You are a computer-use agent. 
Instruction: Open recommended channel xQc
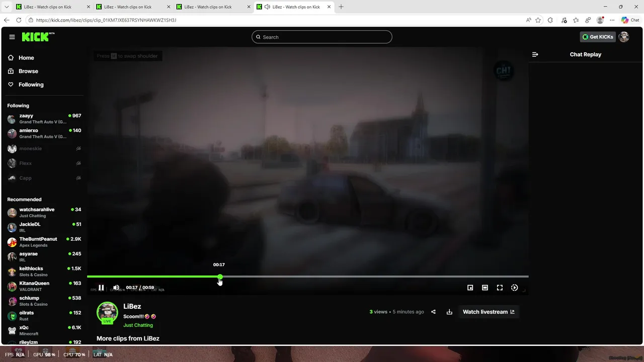(x=44, y=330)
